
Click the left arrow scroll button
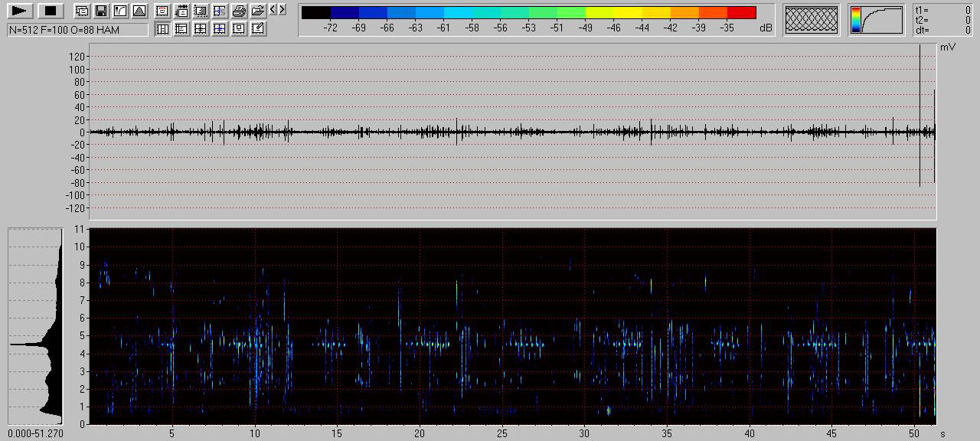pos(273,10)
